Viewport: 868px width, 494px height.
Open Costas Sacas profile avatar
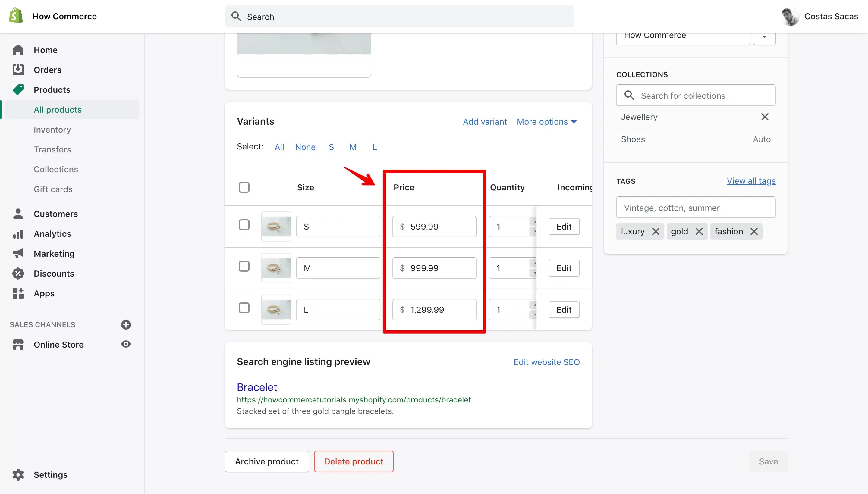[x=790, y=16]
